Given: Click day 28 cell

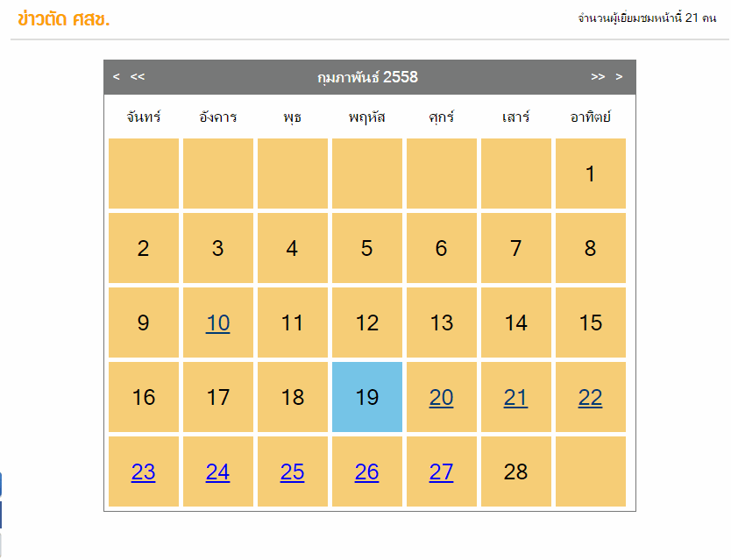Looking at the screenshot, I should click(515, 472).
